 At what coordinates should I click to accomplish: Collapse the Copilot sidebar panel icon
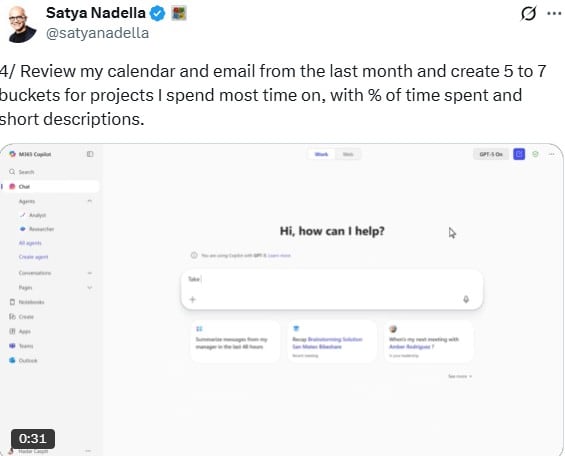click(90, 154)
